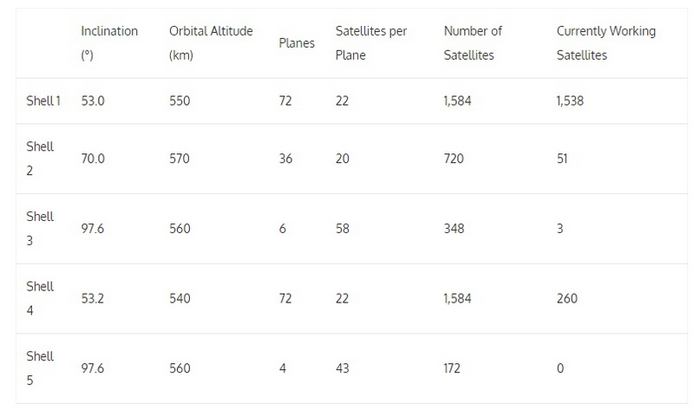Click the 53.0 inclination cell

tap(93, 102)
